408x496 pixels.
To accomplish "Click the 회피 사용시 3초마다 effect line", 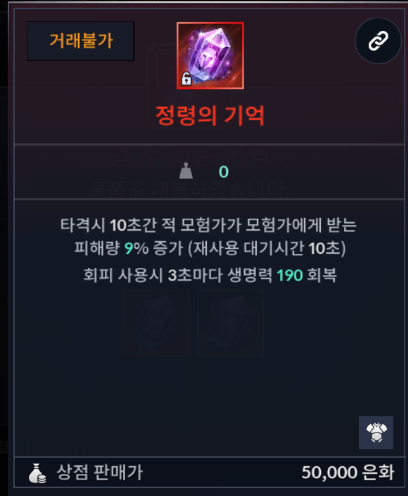I will 210,275.
